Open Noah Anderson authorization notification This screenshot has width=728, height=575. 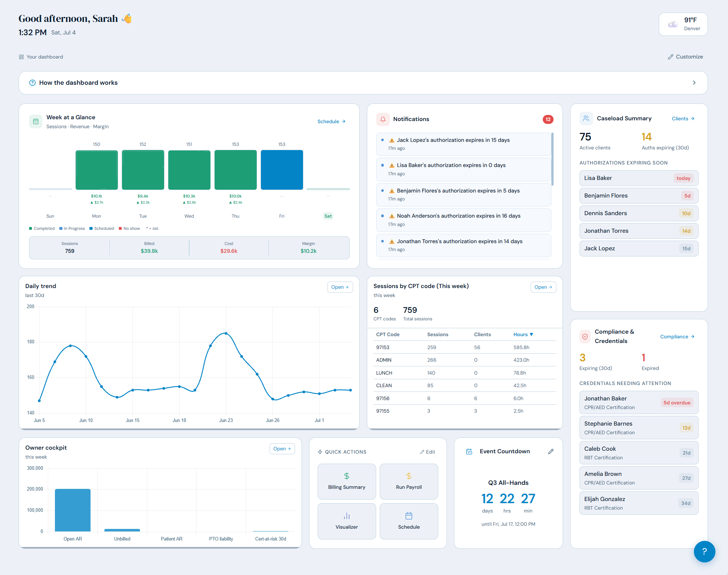[x=463, y=220]
